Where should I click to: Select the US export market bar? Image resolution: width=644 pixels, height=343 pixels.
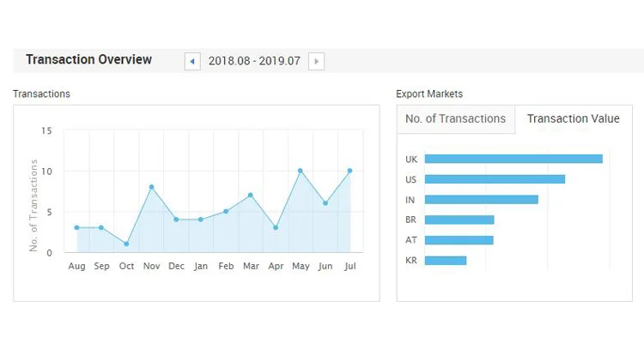click(495, 179)
